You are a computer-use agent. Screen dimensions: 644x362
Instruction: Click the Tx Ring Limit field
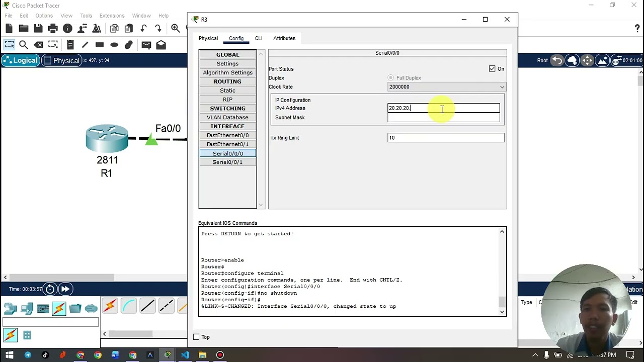(446, 138)
